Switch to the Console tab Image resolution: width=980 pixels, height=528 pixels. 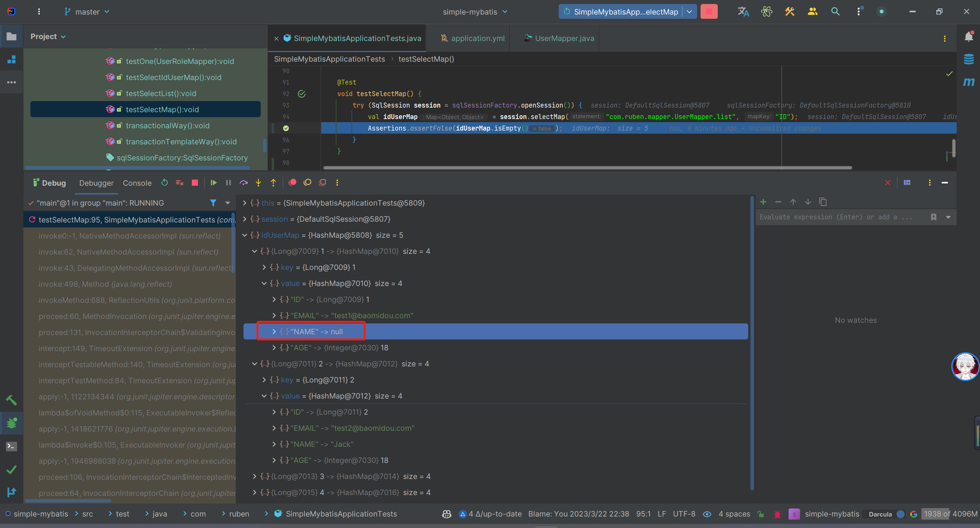click(137, 183)
